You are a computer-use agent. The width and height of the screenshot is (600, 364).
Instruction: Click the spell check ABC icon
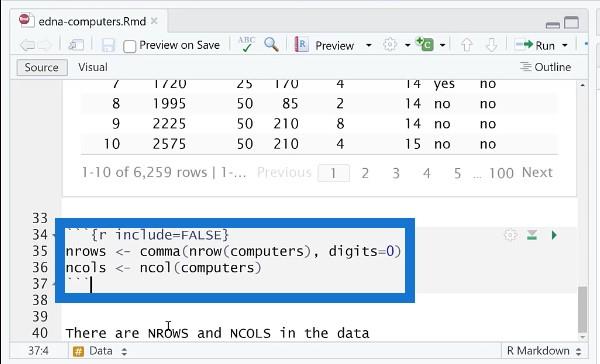[x=246, y=44]
